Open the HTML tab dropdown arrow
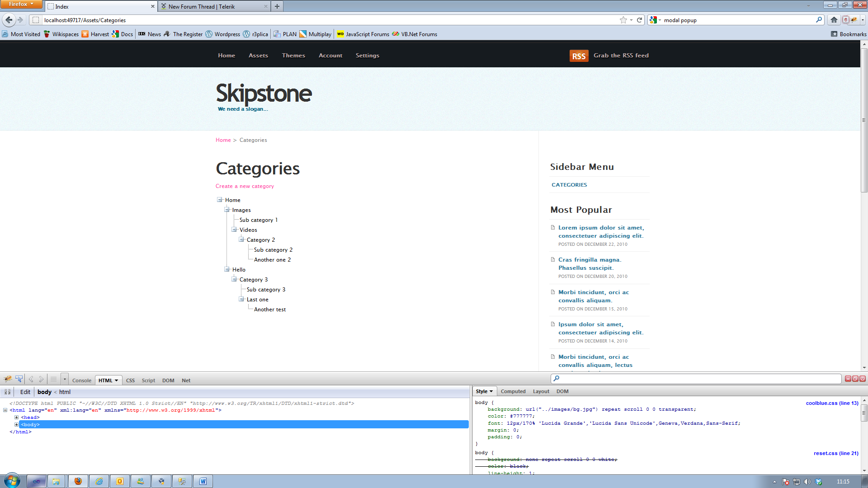868x488 pixels. click(116, 380)
